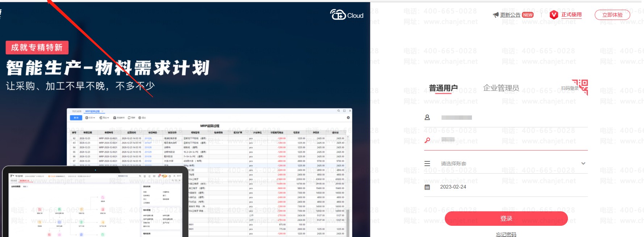Open the 忘记密码 forgot password link

(x=506, y=234)
